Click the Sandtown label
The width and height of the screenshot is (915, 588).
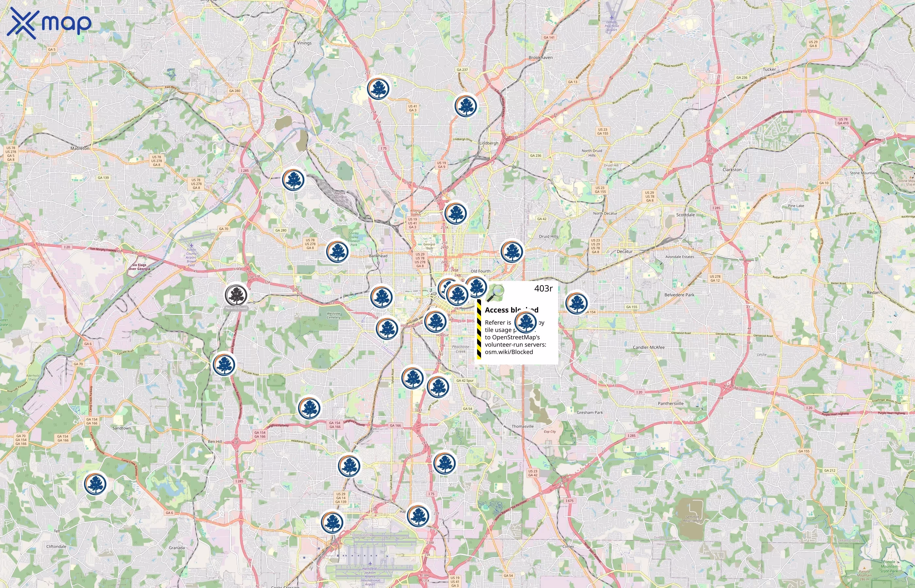pyautogui.click(x=122, y=428)
